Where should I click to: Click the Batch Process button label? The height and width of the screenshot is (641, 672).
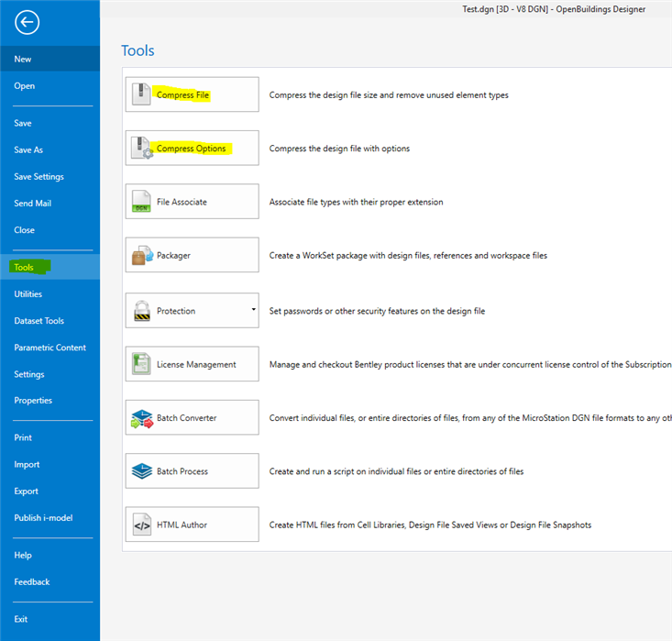(x=182, y=471)
